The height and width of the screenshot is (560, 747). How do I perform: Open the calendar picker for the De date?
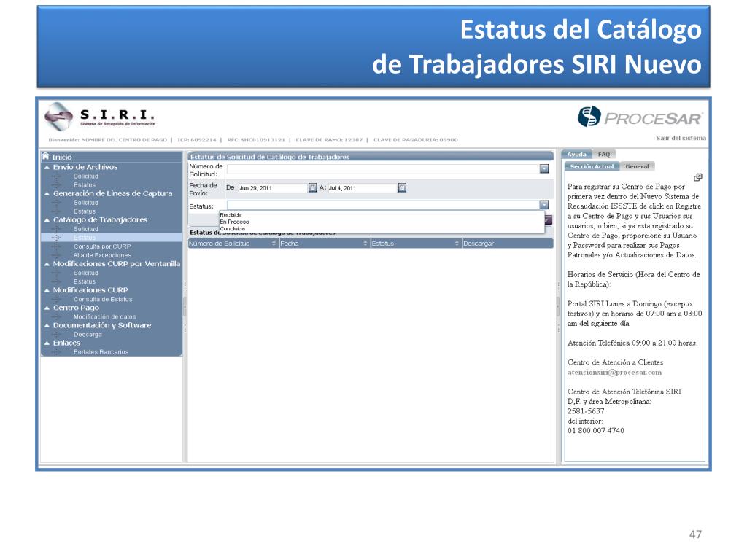312,187
